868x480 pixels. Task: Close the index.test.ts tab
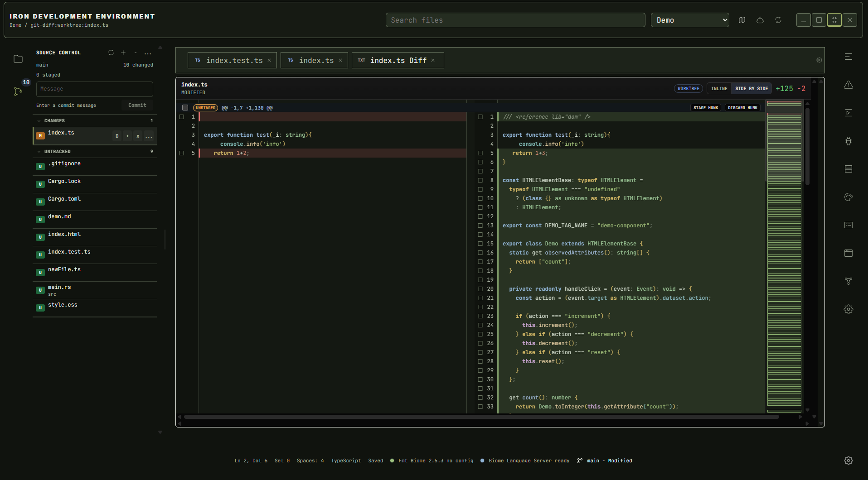[269, 60]
